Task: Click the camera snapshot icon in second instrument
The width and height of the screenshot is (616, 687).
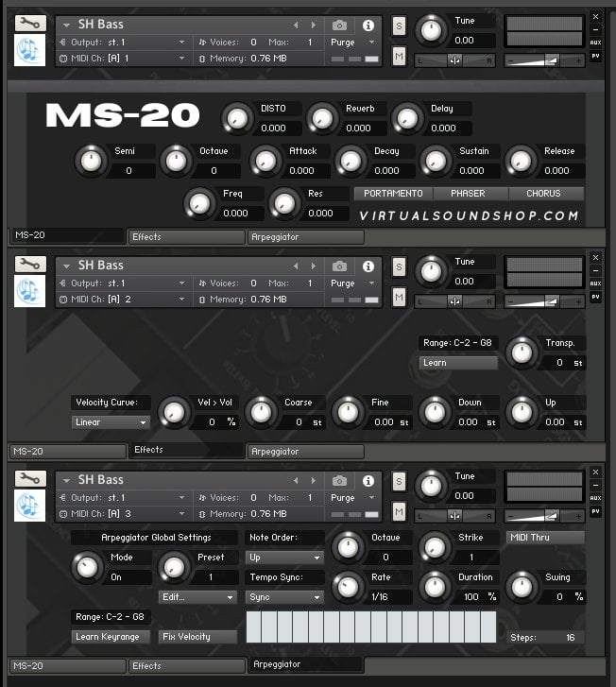Action: (x=339, y=266)
